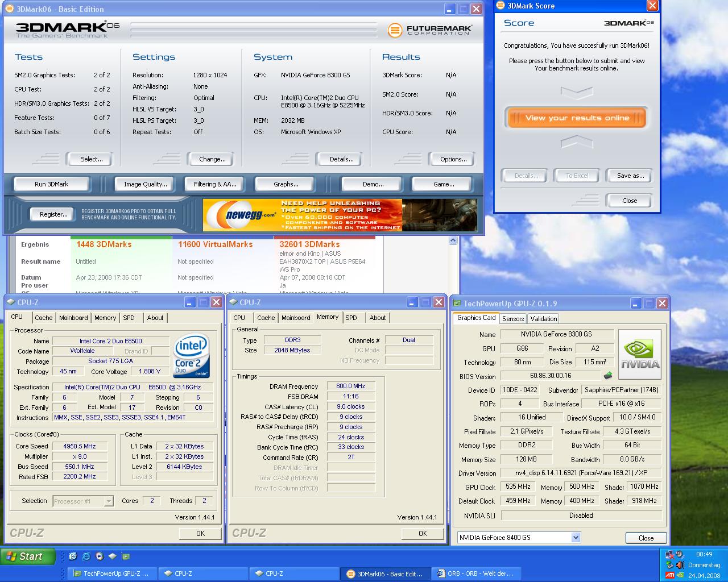Click View your results online button
Image resolution: width=728 pixels, height=582 pixels.
[577, 118]
